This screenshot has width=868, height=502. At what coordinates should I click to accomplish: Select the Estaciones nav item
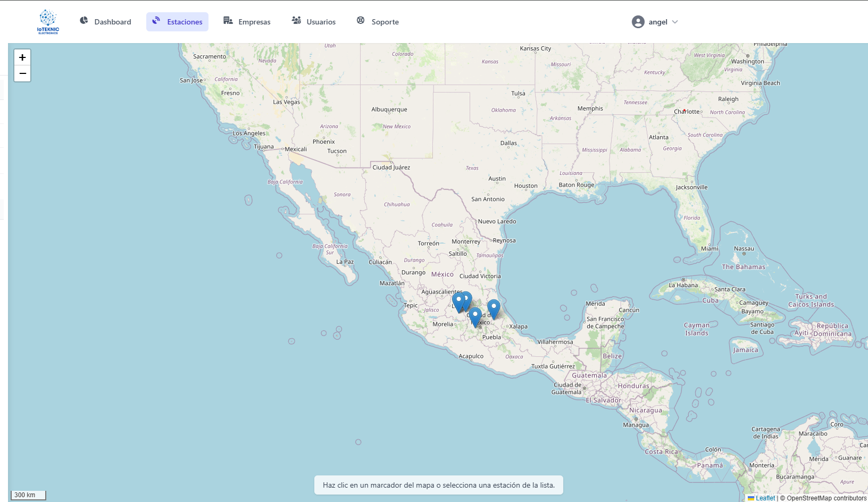[177, 22]
